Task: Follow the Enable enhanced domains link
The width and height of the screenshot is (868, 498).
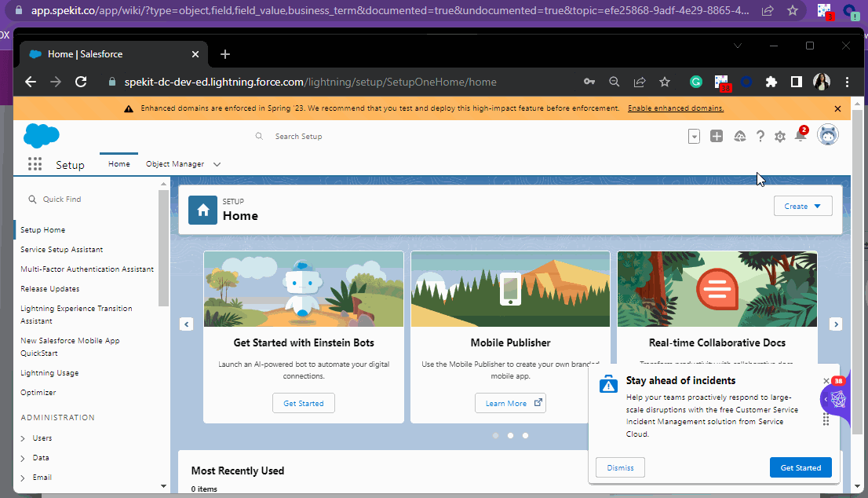Action: click(676, 108)
